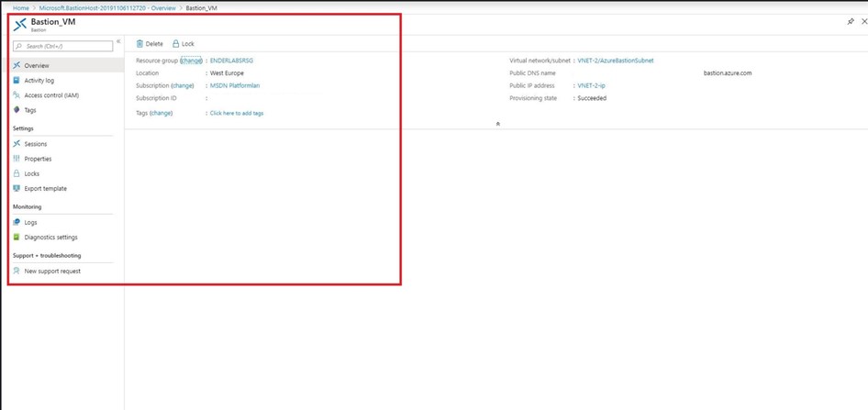
Task: Click the Delete toolbar button
Action: (150, 44)
